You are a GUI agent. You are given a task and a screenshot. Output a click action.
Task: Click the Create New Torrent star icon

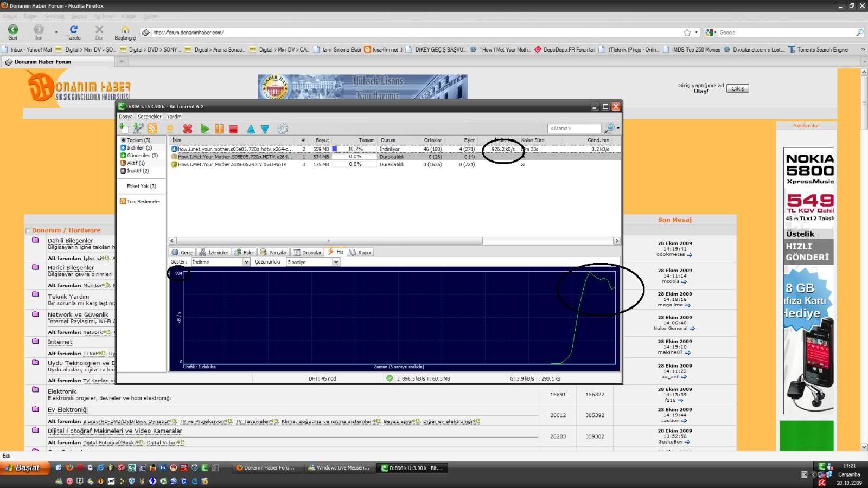click(170, 129)
